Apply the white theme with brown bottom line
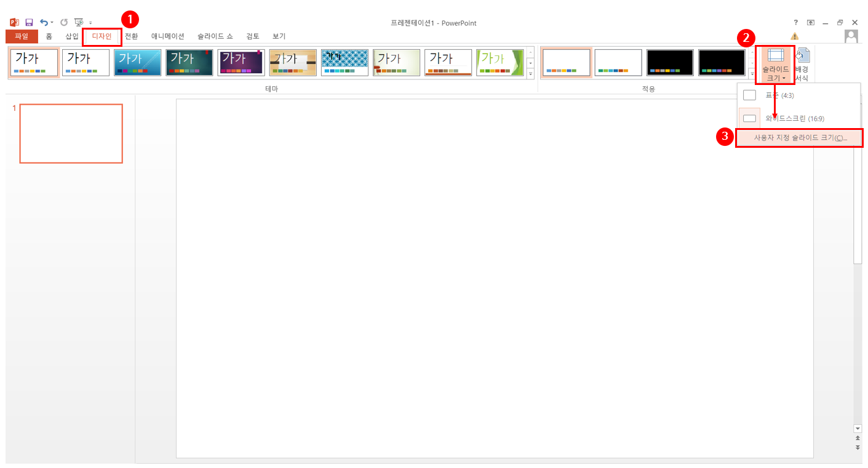This screenshot has height=468, width=868. click(448, 63)
